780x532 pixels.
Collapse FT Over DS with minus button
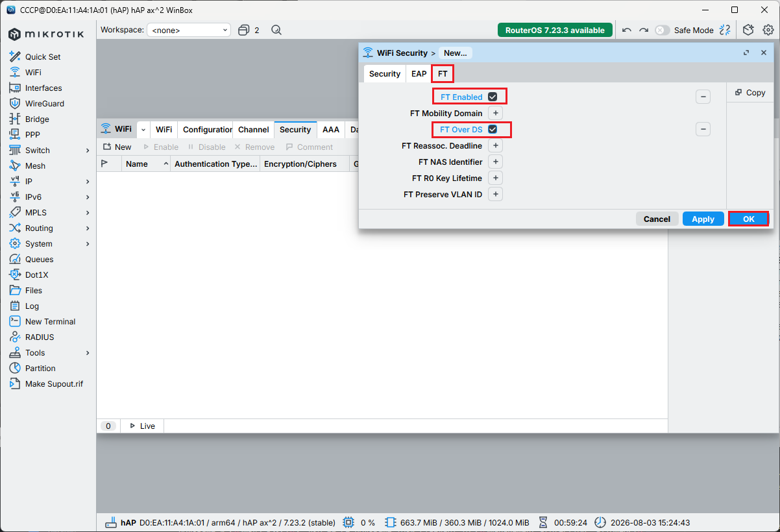tap(703, 129)
